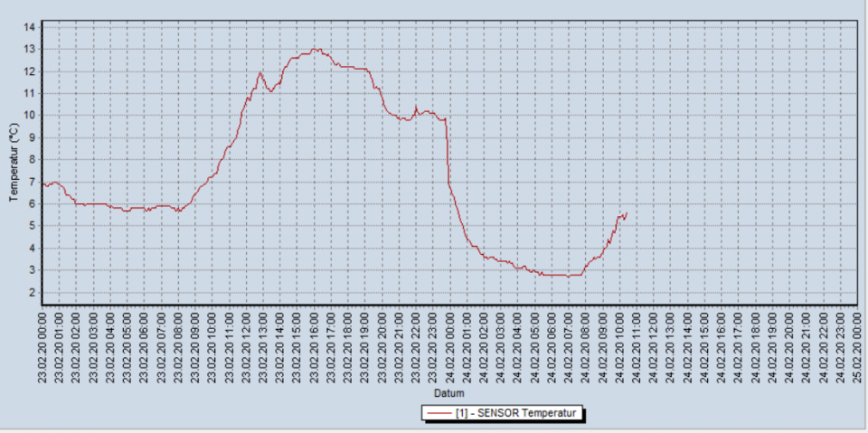Click the 7 value on y-axis
Screen dimensions: 868x433
click(32, 182)
